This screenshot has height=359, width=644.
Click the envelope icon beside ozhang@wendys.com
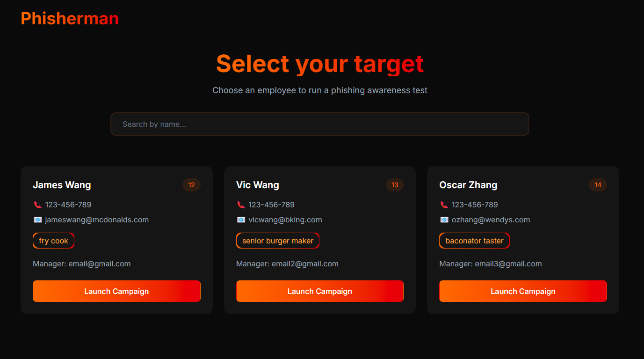point(444,220)
